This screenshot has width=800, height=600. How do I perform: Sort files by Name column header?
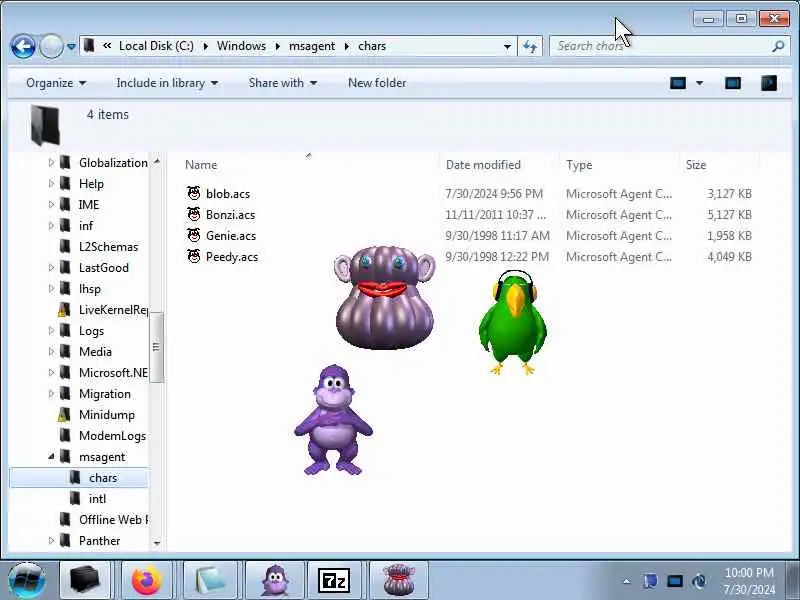201,165
